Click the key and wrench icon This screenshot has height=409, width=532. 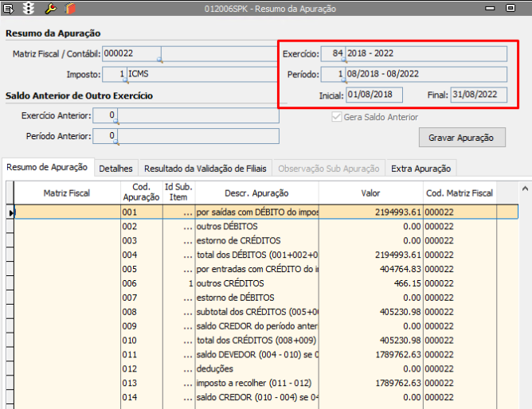click(x=50, y=9)
